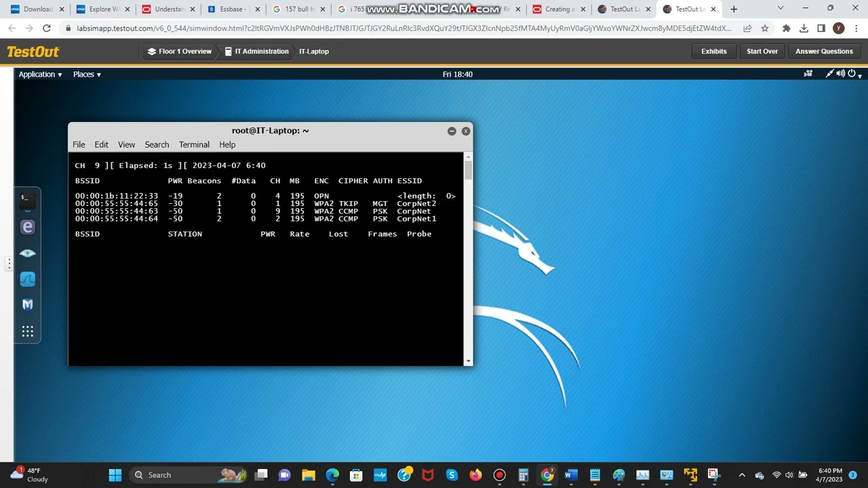Bookmark this page with the star icon
Screen dimensions: 868x488
pos(765,28)
